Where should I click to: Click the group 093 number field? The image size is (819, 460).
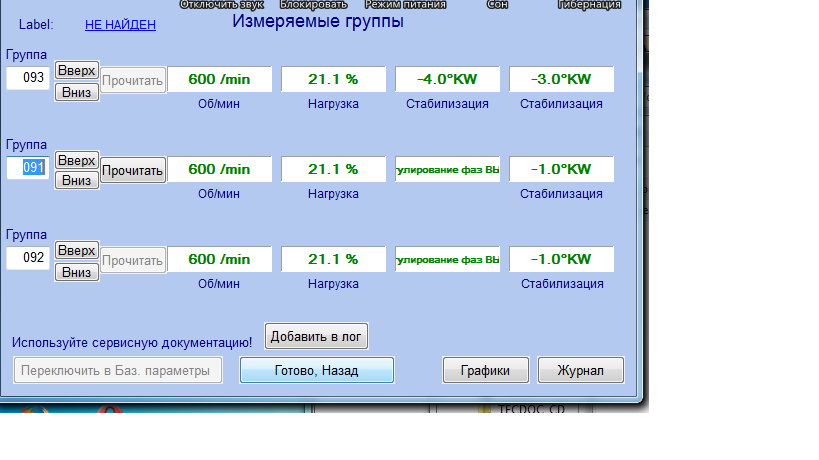coord(28,78)
